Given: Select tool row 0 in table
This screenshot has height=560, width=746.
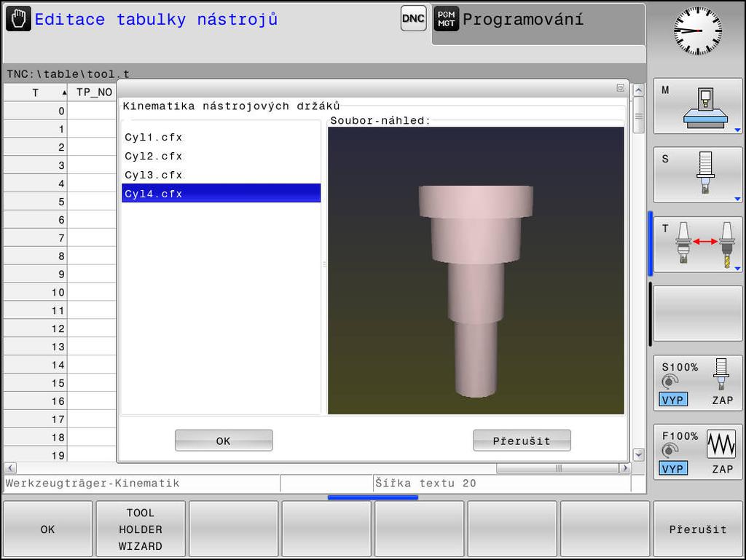Looking at the screenshot, I should (60, 111).
